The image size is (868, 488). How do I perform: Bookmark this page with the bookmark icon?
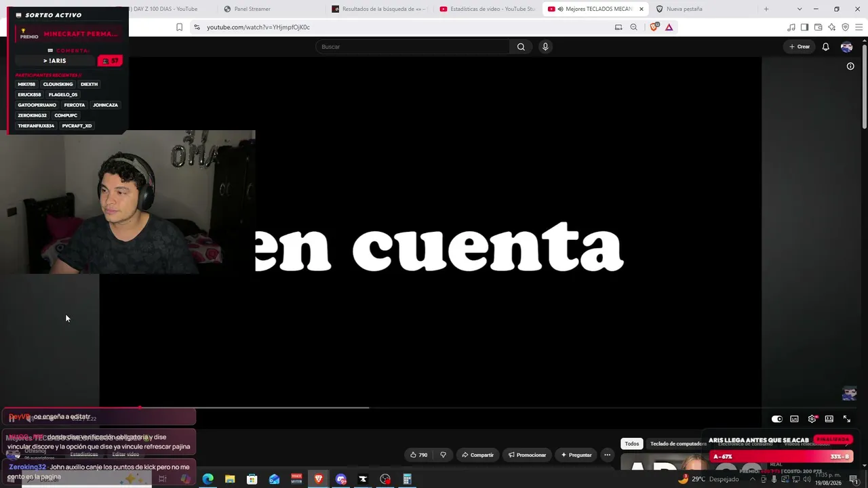(179, 27)
